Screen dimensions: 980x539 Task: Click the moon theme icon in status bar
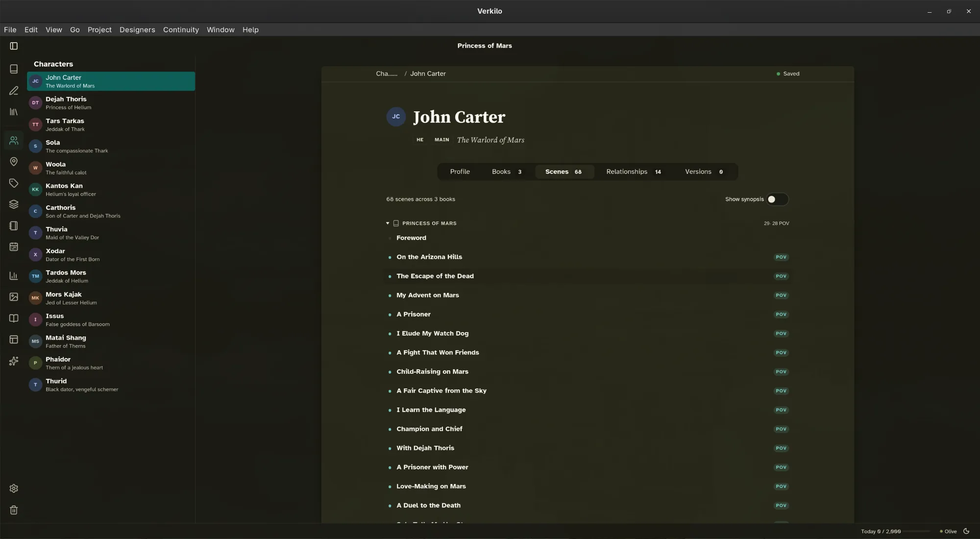click(966, 531)
